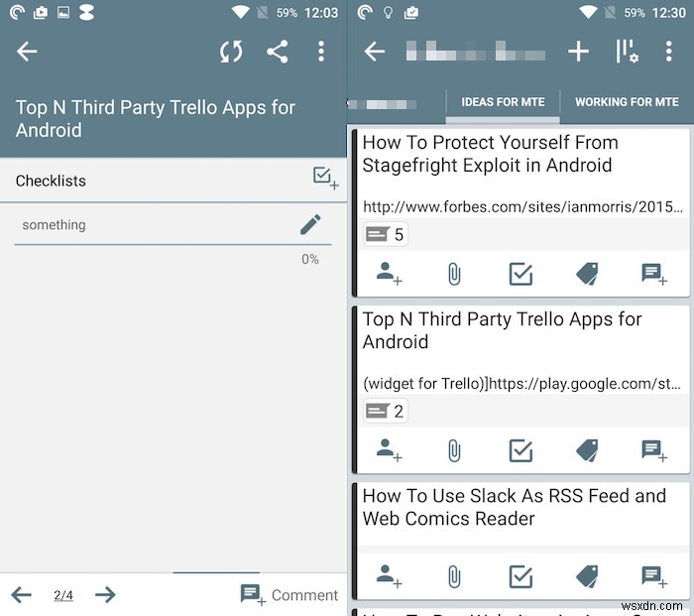Attach file to Slack RSS Feed card
Viewport: 694px width, 616px height.
point(454,576)
